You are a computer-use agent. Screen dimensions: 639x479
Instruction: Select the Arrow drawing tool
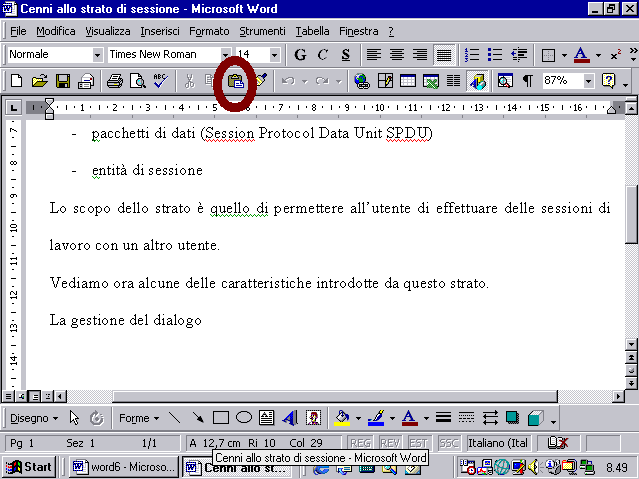(198, 418)
